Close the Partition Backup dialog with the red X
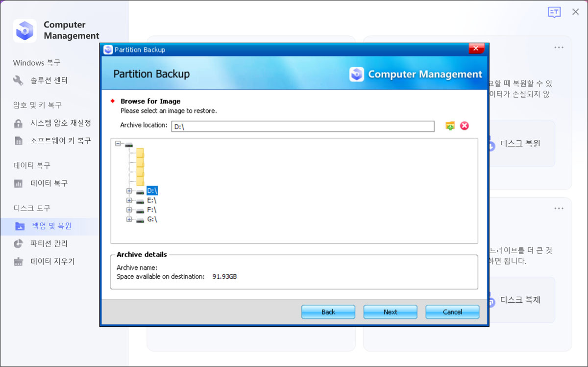 point(476,49)
